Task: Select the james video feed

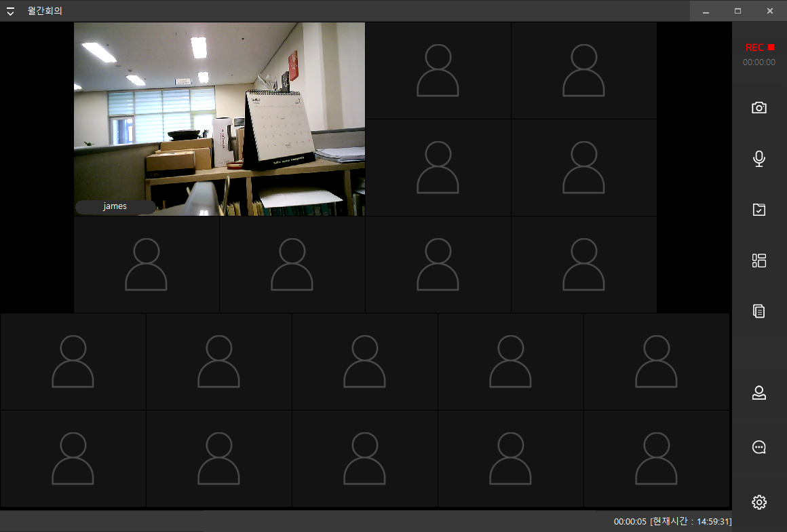Action: click(219, 119)
